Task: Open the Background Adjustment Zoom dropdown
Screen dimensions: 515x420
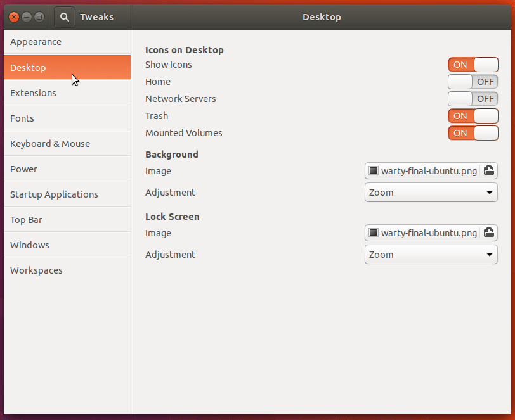Action: [x=431, y=193]
